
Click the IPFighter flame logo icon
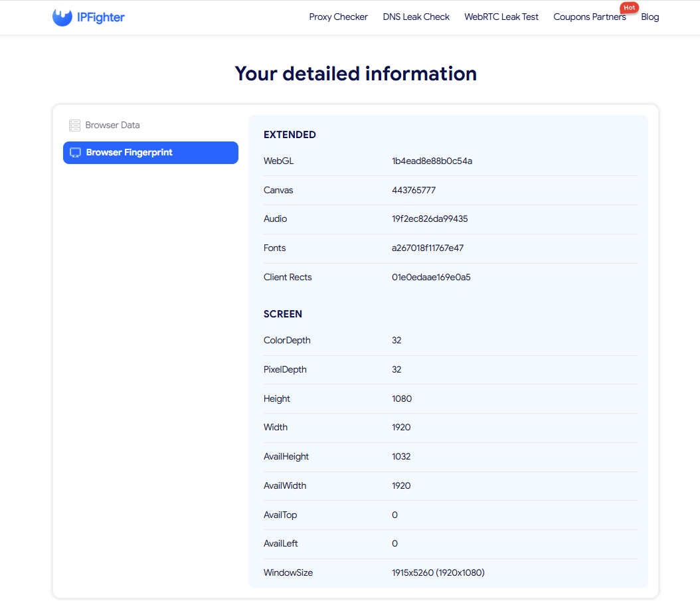coord(62,17)
